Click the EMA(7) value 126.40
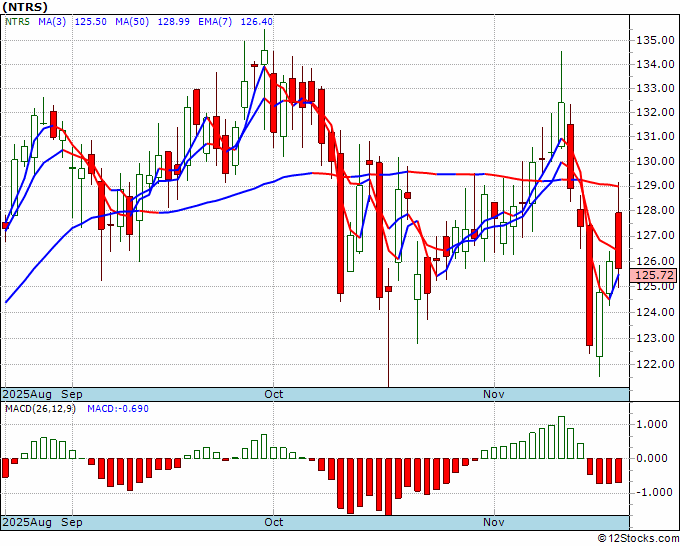Image resolution: width=680 pixels, height=546 pixels. pos(257,22)
